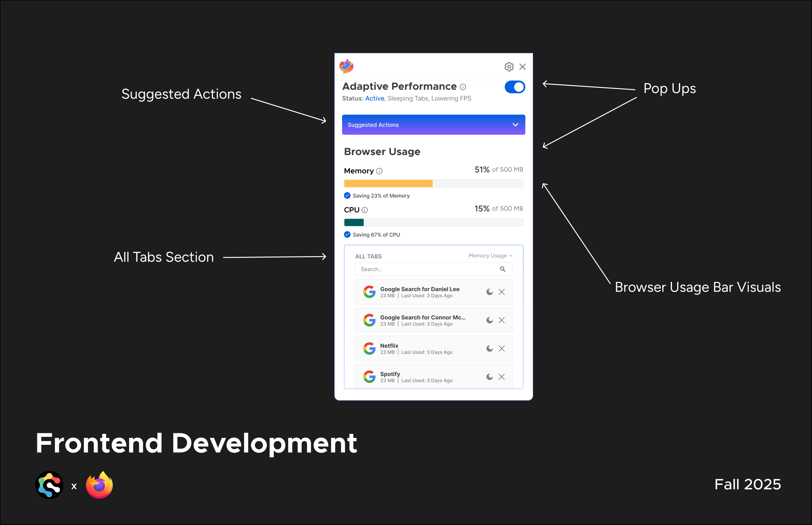This screenshot has width=812, height=525.
Task: Click the Firefox flame logo in popup header
Action: [x=346, y=66]
